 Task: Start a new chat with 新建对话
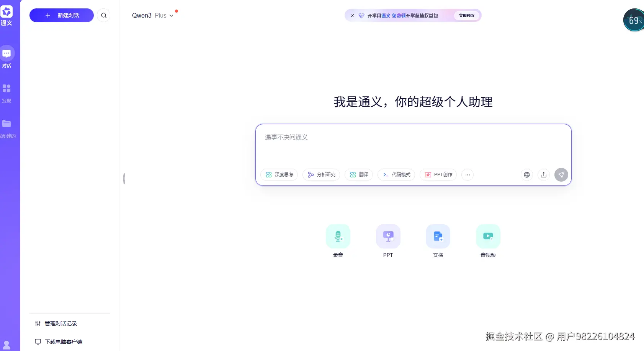tap(61, 15)
